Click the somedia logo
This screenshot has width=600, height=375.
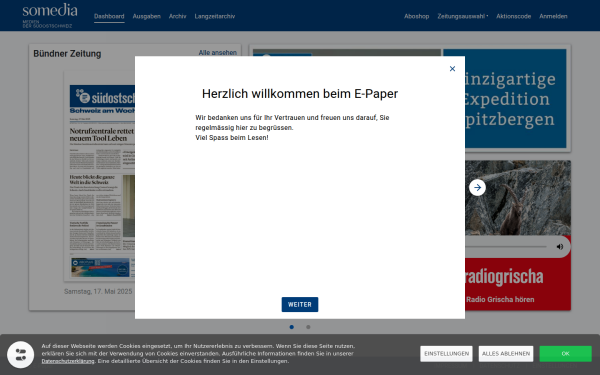(x=49, y=16)
